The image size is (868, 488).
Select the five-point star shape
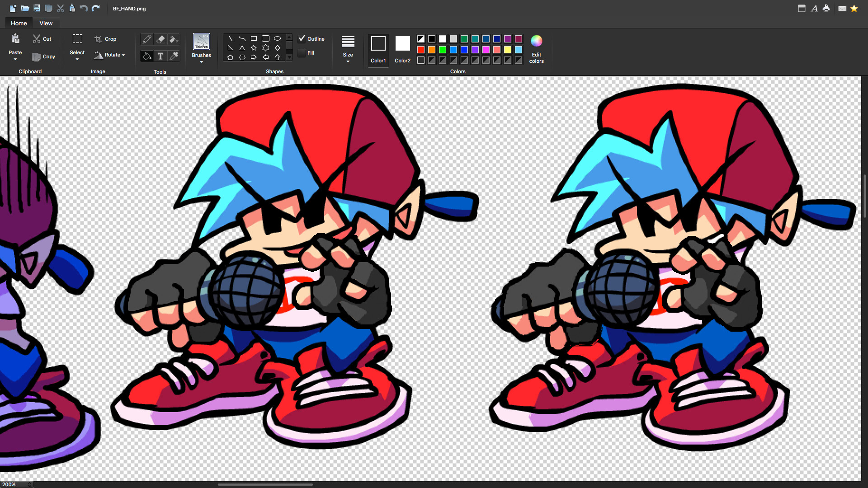254,48
